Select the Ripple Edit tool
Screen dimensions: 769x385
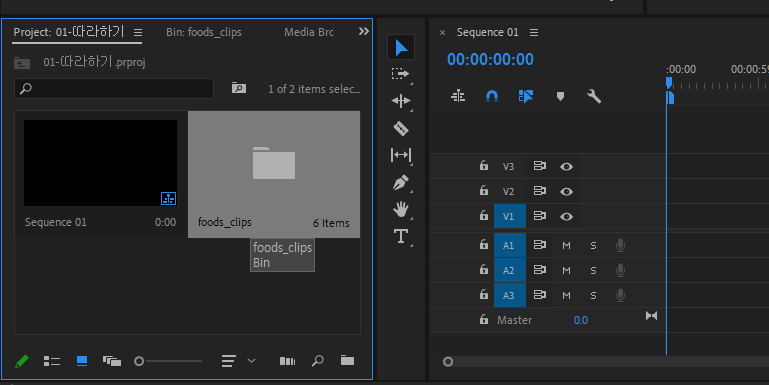point(401,101)
